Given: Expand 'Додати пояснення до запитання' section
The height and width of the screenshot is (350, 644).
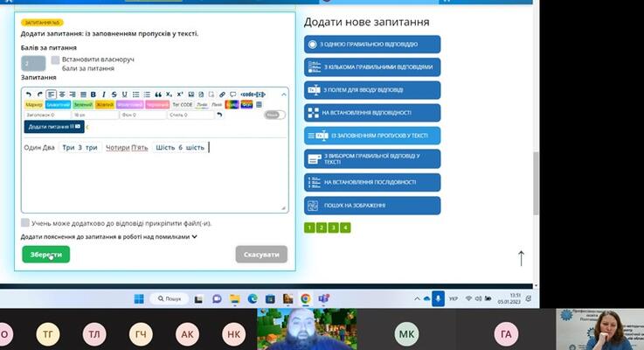Looking at the screenshot, I should click(x=109, y=237).
